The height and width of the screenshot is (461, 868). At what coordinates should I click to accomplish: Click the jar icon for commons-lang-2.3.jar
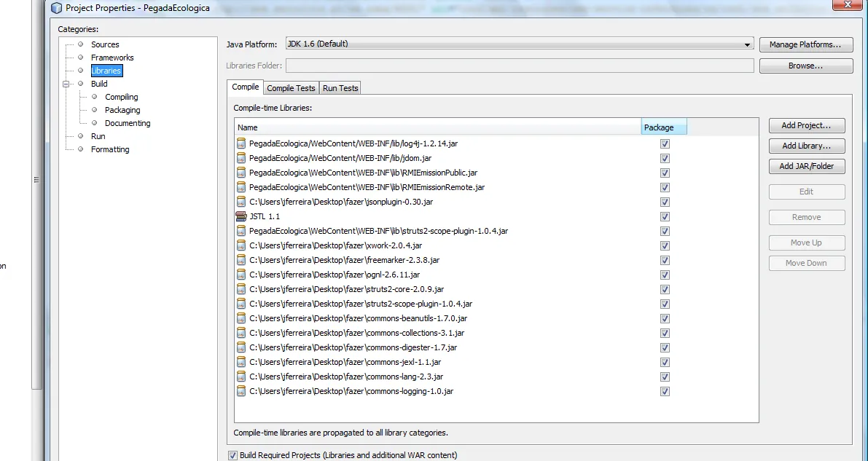[x=241, y=377]
